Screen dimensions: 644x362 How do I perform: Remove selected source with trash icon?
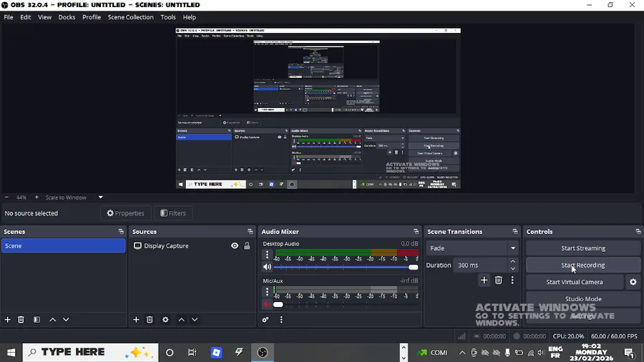pos(150,319)
